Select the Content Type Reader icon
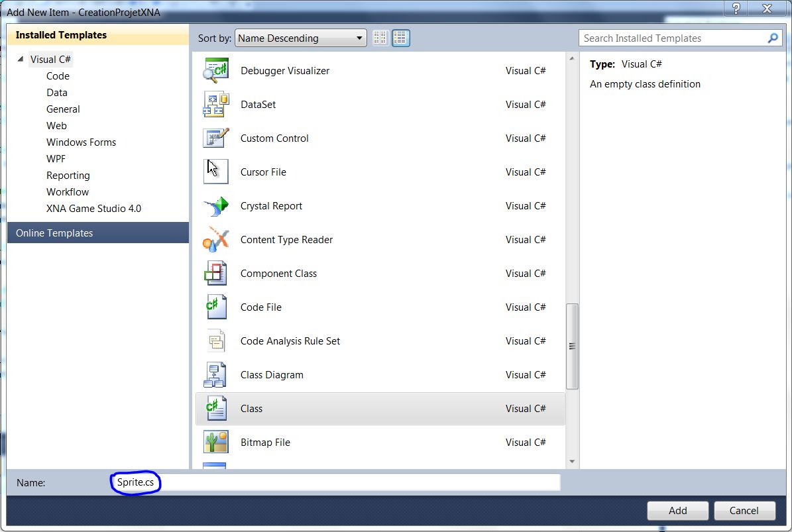Image resolution: width=792 pixels, height=532 pixels. [216, 239]
